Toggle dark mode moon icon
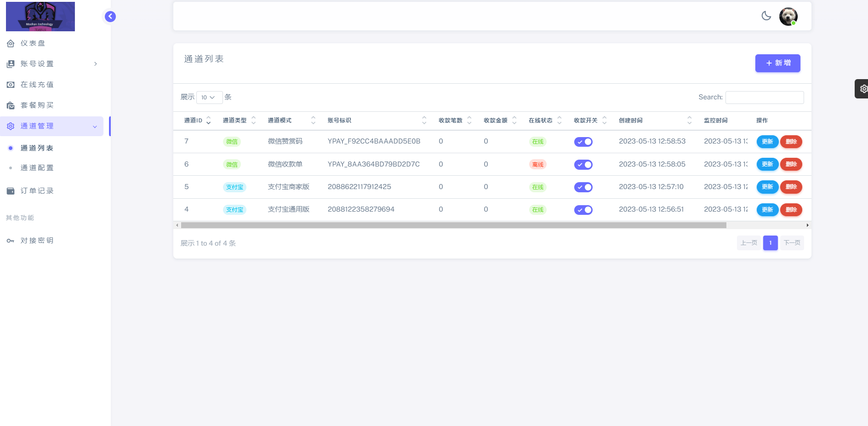This screenshot has width=868, height=426. click(x=766, y=16)
